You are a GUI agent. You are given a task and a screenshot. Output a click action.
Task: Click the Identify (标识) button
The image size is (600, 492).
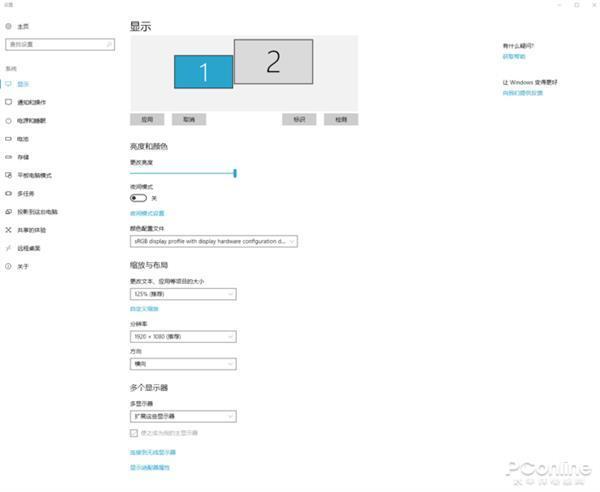[x=299, y=119]
